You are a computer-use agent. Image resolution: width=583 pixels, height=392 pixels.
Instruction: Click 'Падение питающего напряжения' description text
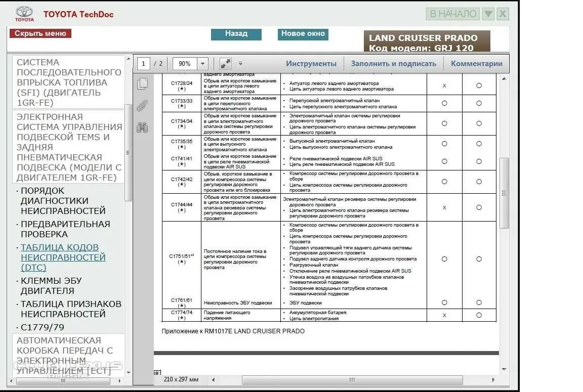227,315
